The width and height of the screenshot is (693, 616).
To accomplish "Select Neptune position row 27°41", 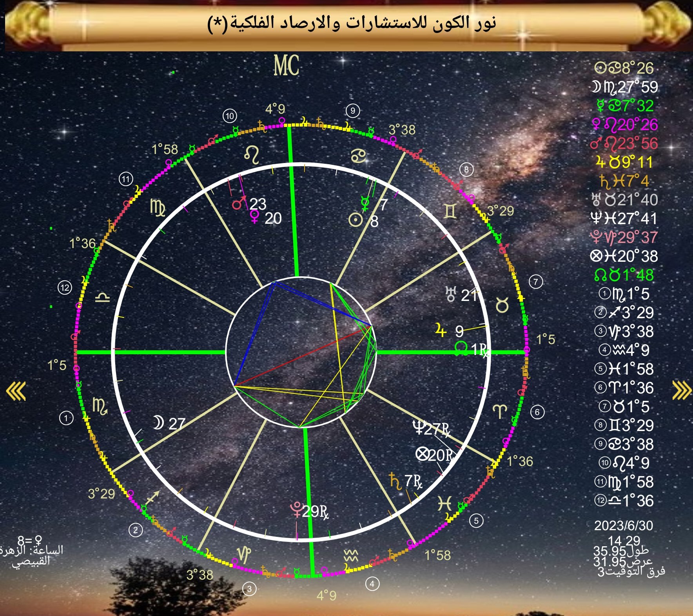I will [x=624, y=219].
